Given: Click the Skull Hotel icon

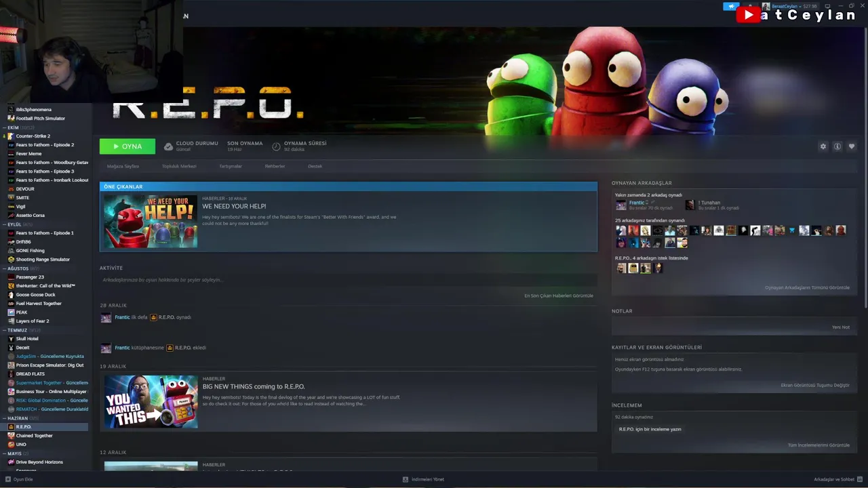Looking at the screenshot, I should (x=11, y=339).
